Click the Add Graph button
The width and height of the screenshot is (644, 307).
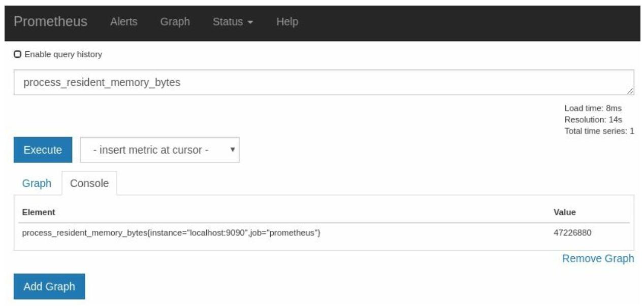point(49,287)
